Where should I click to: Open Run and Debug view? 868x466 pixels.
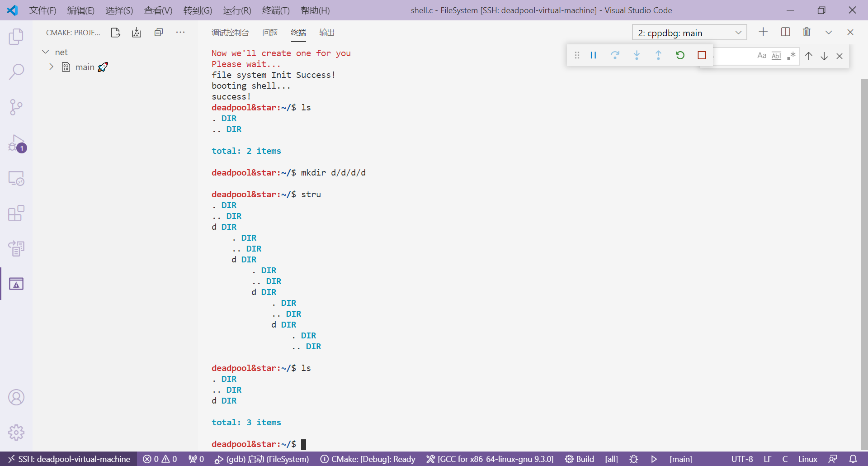click(16, 143)
